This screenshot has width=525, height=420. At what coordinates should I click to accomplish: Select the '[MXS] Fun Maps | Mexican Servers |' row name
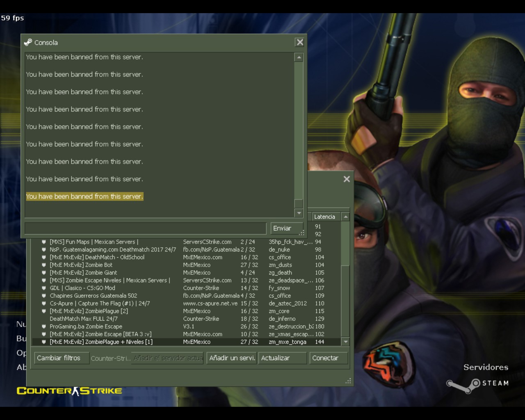pyautogui.click(x=94, y=242)
